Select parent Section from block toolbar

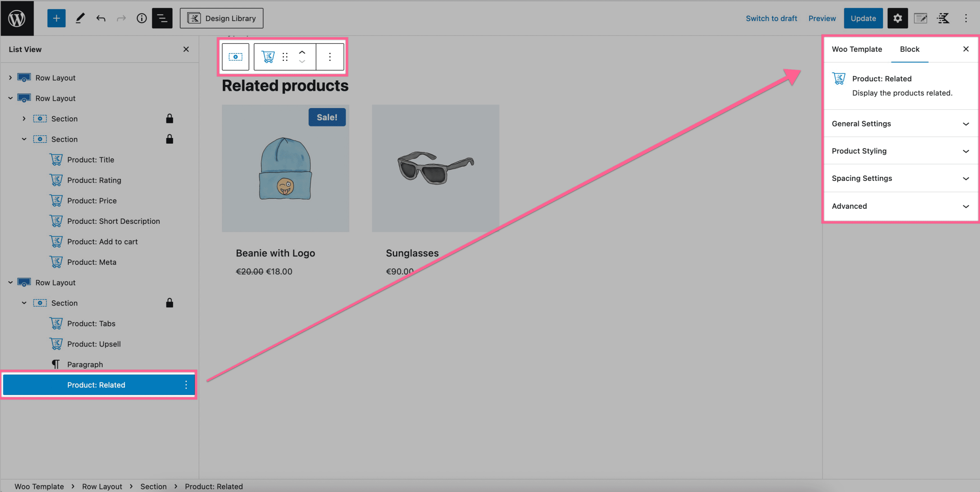pos(235,57)
